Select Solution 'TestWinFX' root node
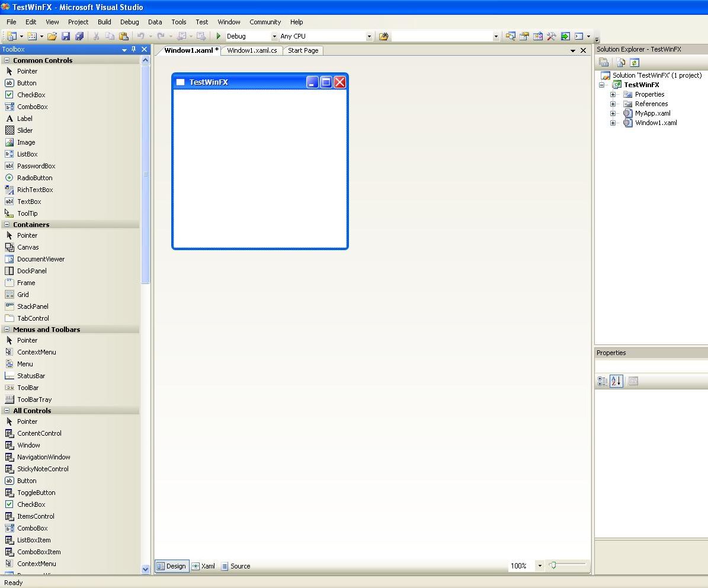 tap(657, 75)
